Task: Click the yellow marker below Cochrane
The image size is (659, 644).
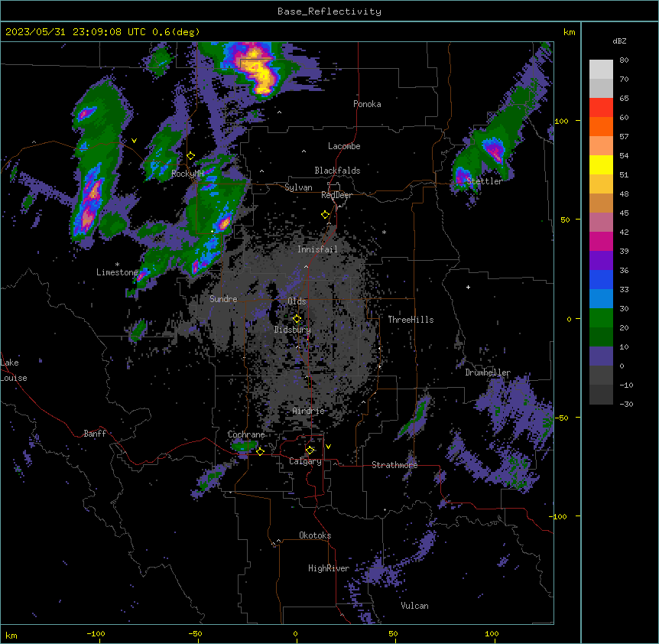Action: [x=260, y=451]
